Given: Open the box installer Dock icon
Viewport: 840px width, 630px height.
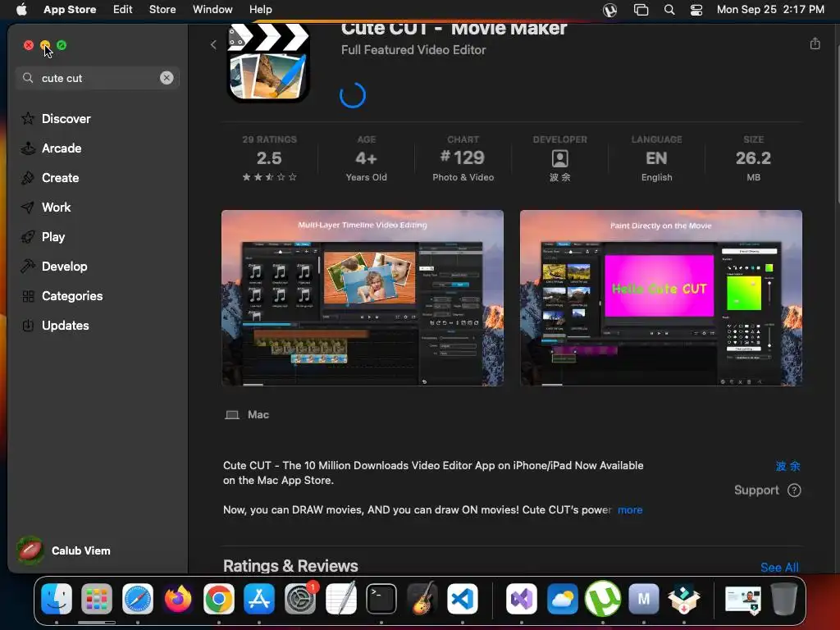Looking at the screenshot, I should coord(684,598).
